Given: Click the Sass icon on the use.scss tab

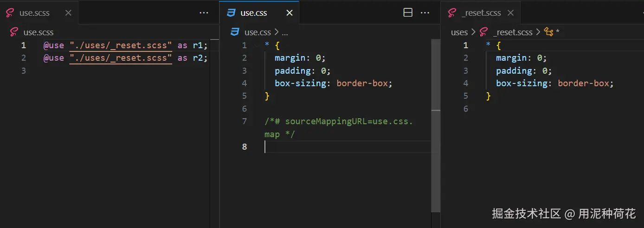Looking at the screenshot, I should click(10, 13).
